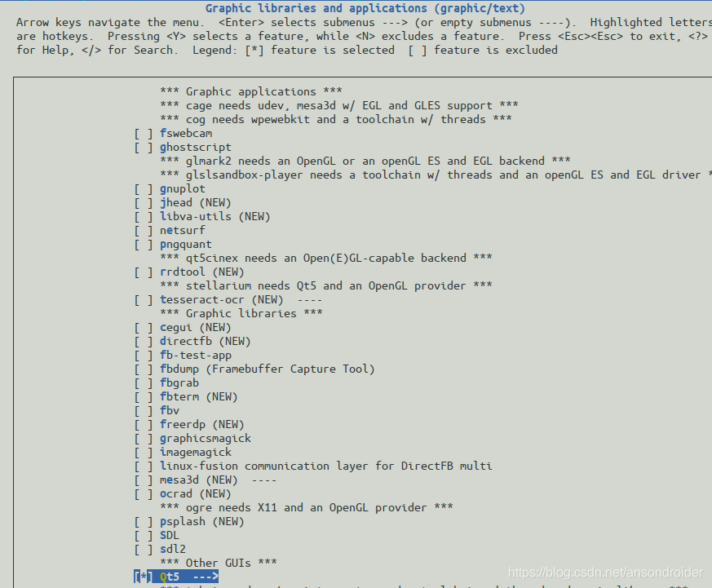Click the '*** Other GUIs ***' heading
This screenshot has height=588, width=712.
pyautogui.click(x=219, y=563)
